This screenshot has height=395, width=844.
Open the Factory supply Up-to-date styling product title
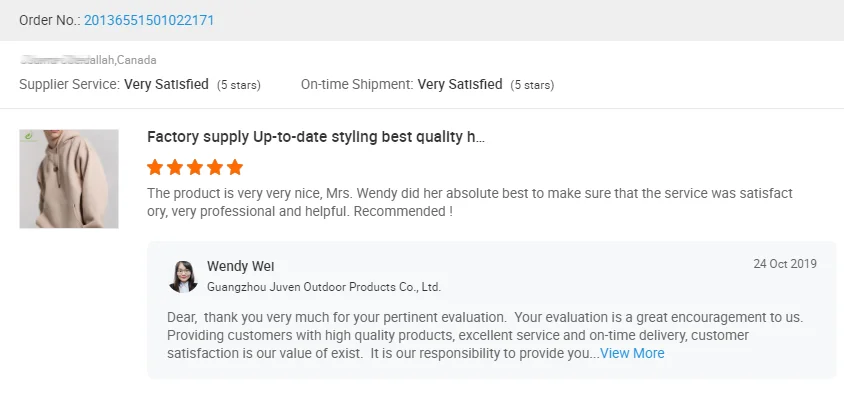pos(316,137)
